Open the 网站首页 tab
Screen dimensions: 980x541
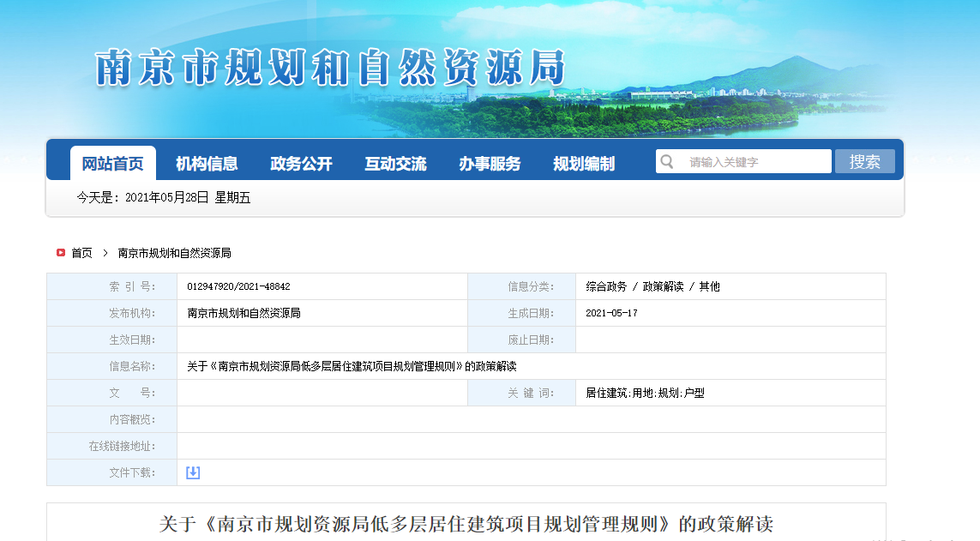(113, 164)
